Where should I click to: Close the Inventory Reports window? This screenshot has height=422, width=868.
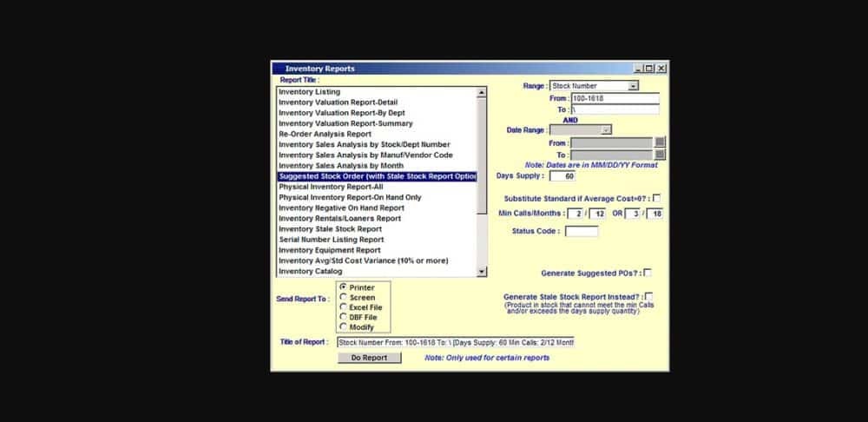click(x=661, y=69)
